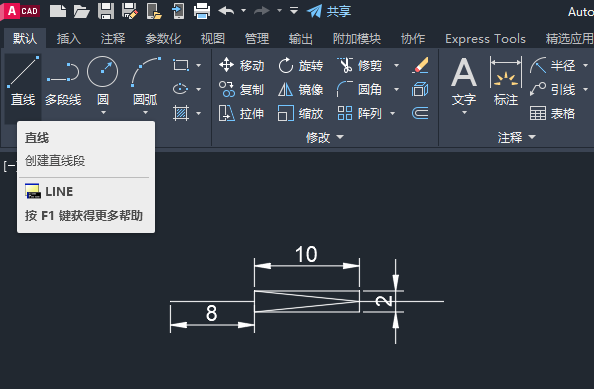The image size is (594, 389).
Task: Click the Redo arrow
Action: (x=262, y=11)
